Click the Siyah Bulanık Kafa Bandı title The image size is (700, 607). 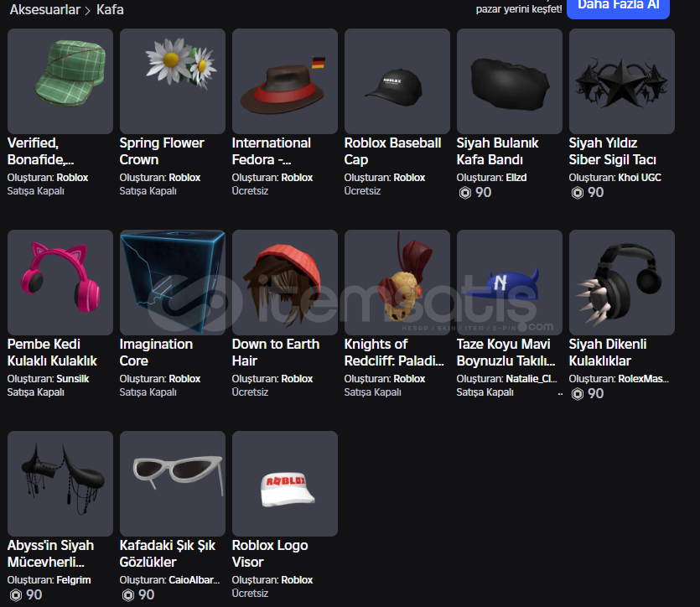click(x=497, y=151)
